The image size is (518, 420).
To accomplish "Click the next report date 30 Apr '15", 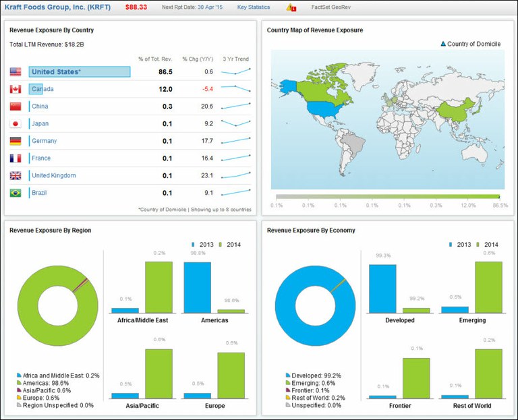I will point(210,7).
